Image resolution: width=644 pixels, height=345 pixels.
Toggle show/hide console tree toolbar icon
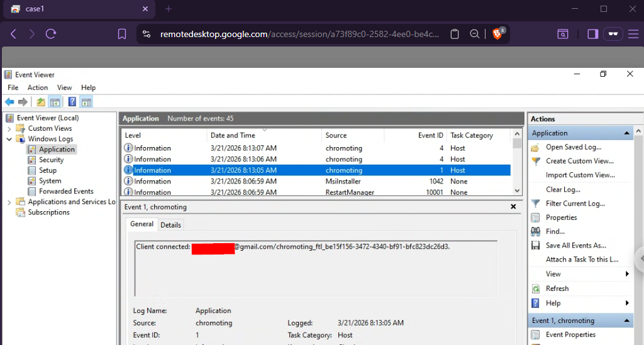click(x=55, y=102)
